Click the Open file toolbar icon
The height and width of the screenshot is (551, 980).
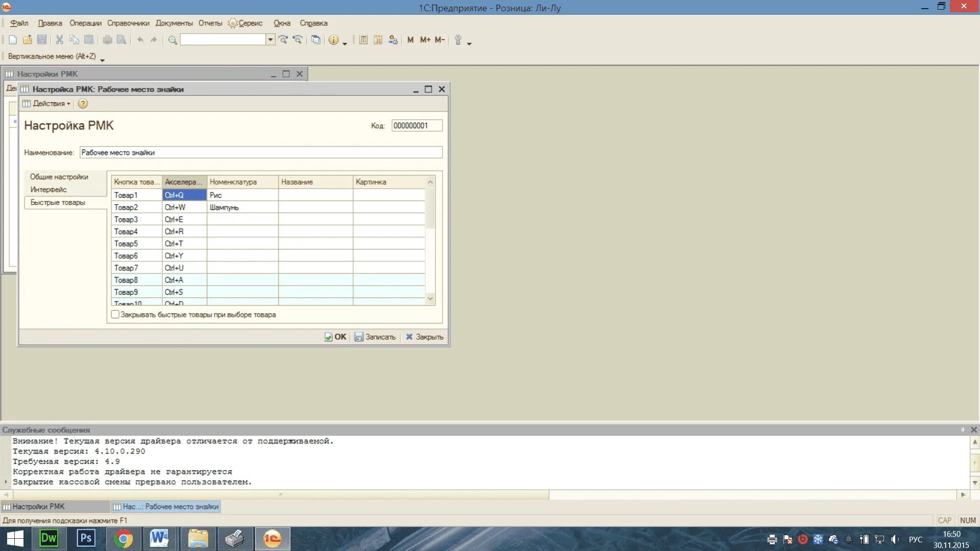tap(28, 40)
